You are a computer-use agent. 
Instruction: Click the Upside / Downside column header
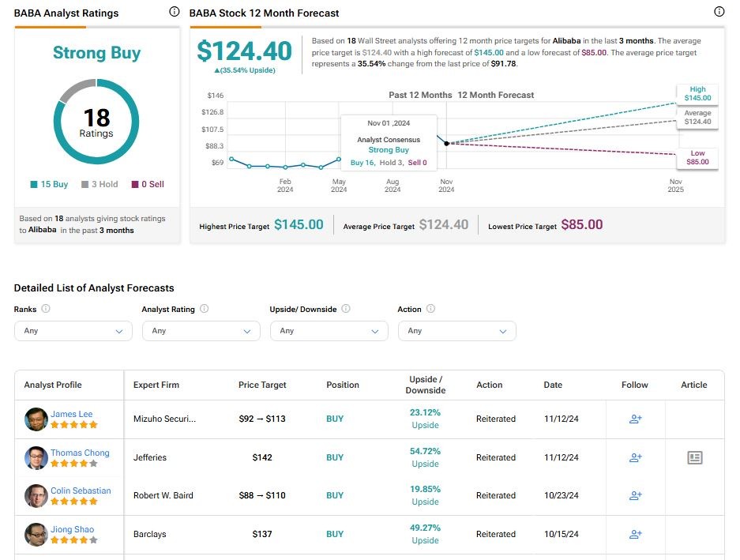point(425,385)
